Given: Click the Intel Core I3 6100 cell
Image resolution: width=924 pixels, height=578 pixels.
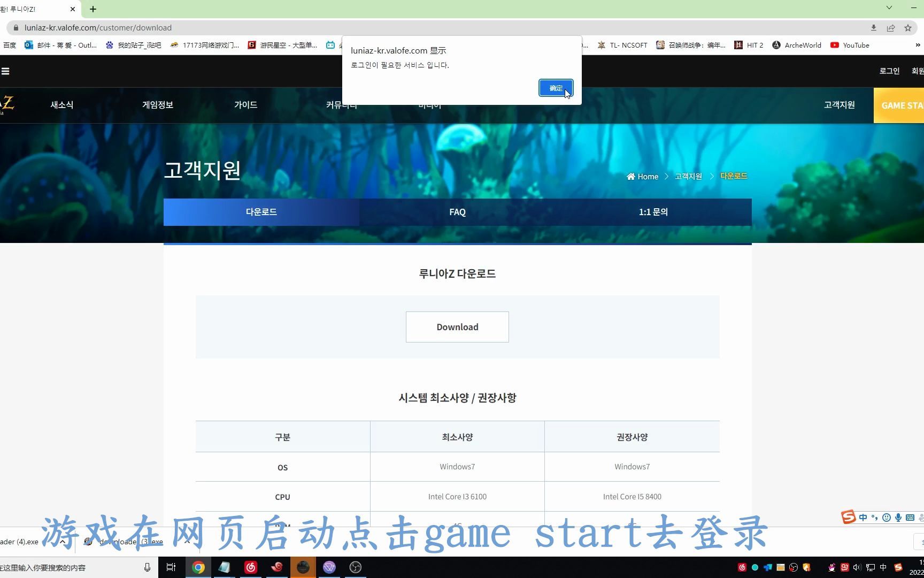Looking at the screenshot, I should tap(457, 497).
